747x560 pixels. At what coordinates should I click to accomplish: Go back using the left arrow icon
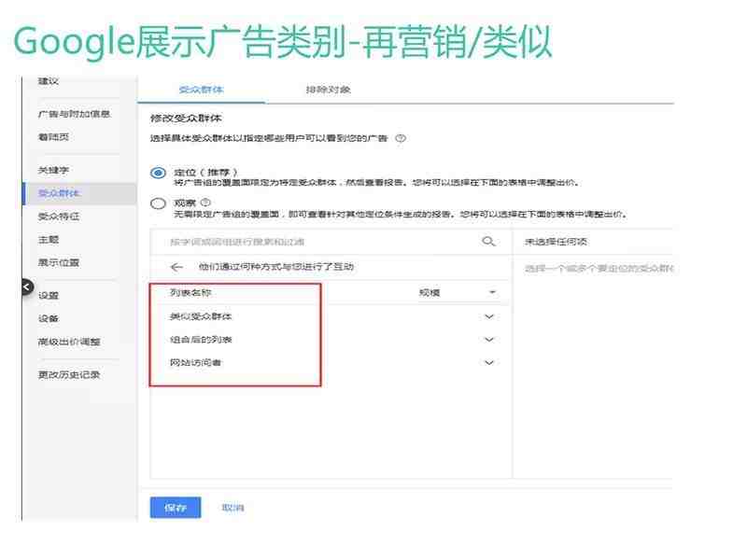point(176,267)
